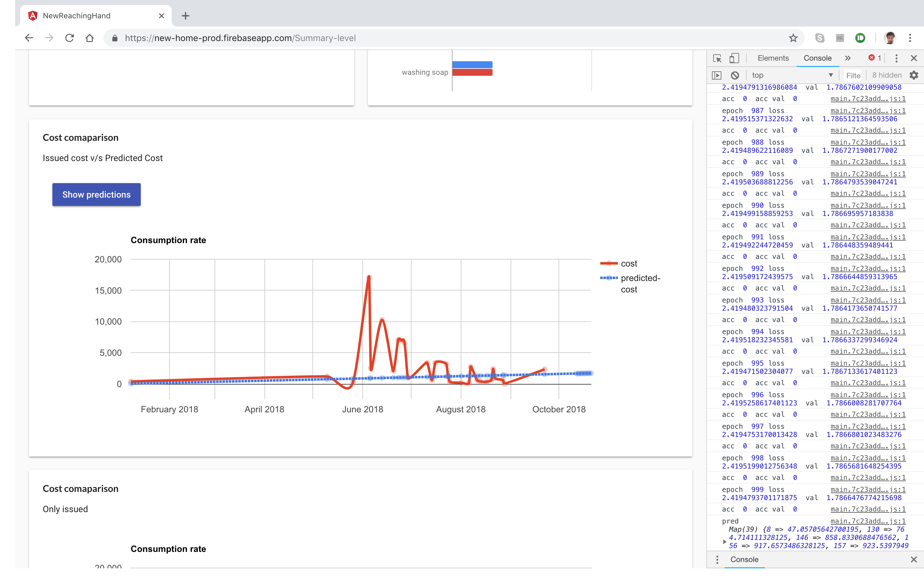Bookmark this page with the star icon
The height and width of the screenshot is (586, 924).
click(793, 38)
